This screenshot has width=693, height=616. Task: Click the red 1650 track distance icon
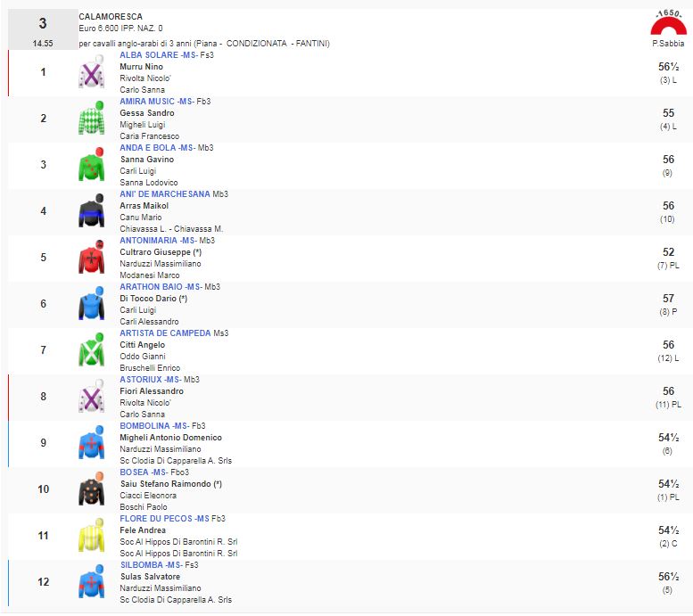pos(667,27)
